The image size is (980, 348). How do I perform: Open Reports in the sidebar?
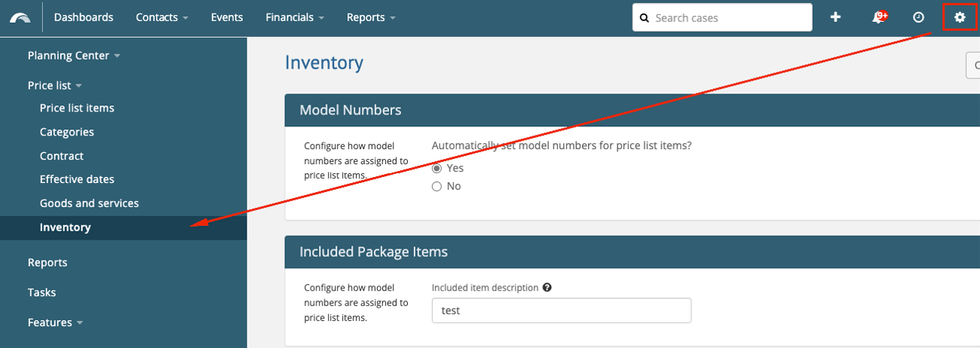pos(47,263)
